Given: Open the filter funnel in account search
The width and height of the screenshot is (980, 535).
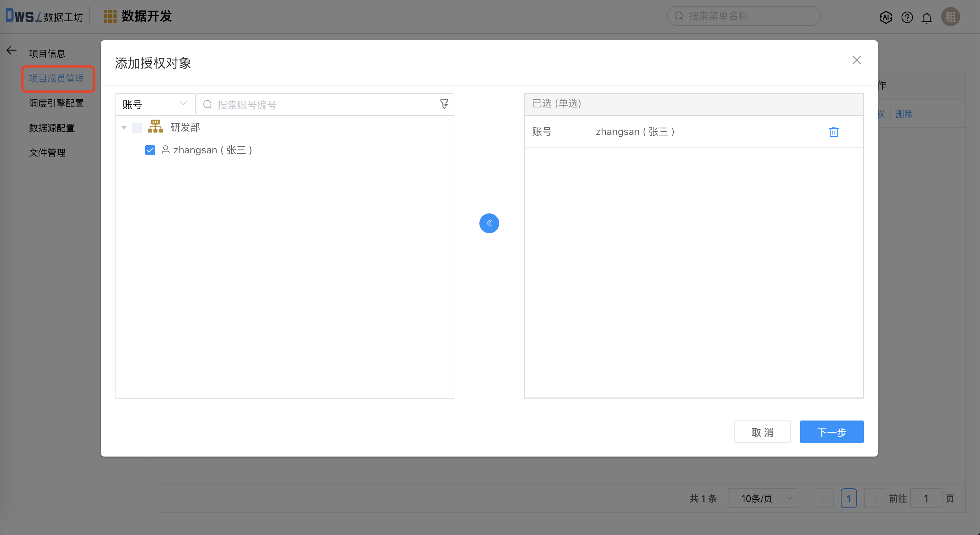Looking at the screenshot, I should 444,104.
